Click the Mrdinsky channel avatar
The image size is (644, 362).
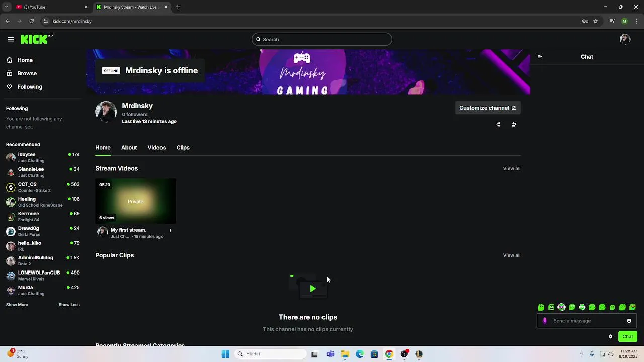(x=106, y=111)
